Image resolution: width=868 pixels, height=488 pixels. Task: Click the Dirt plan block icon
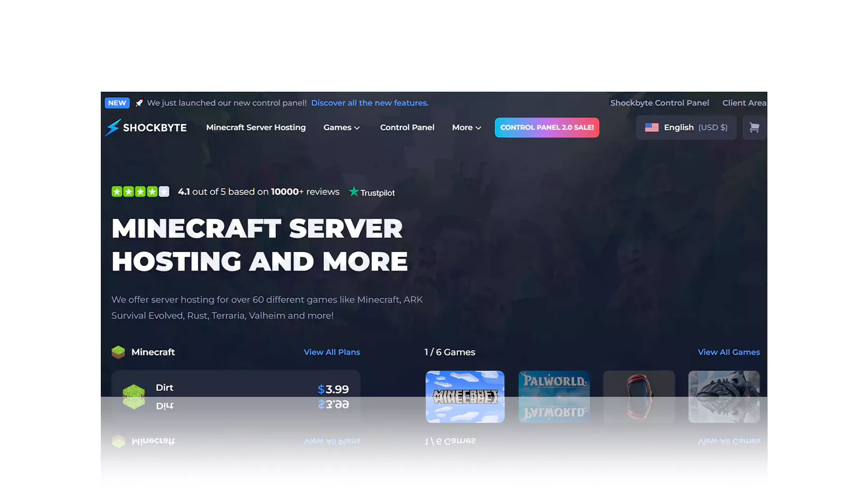coord(134,390)
